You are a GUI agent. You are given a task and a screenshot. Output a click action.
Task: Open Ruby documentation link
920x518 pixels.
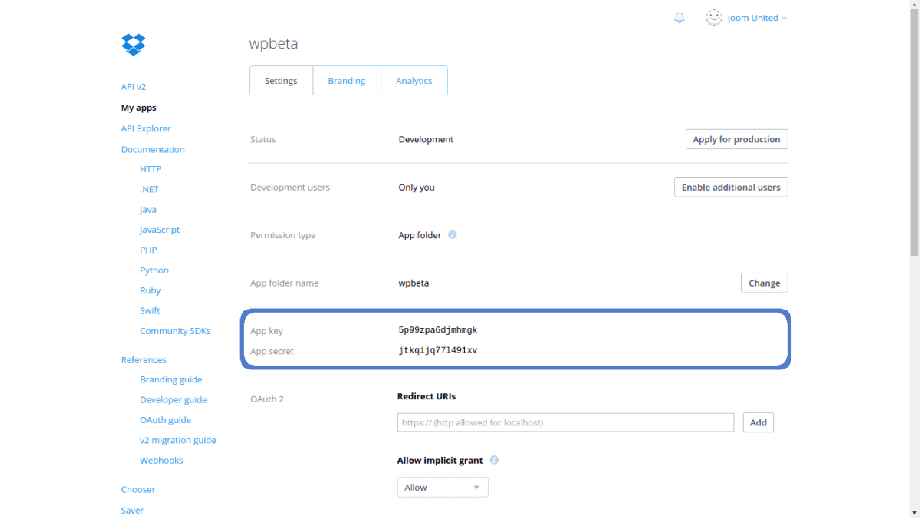pyautogui.click(x=150, y=290)
